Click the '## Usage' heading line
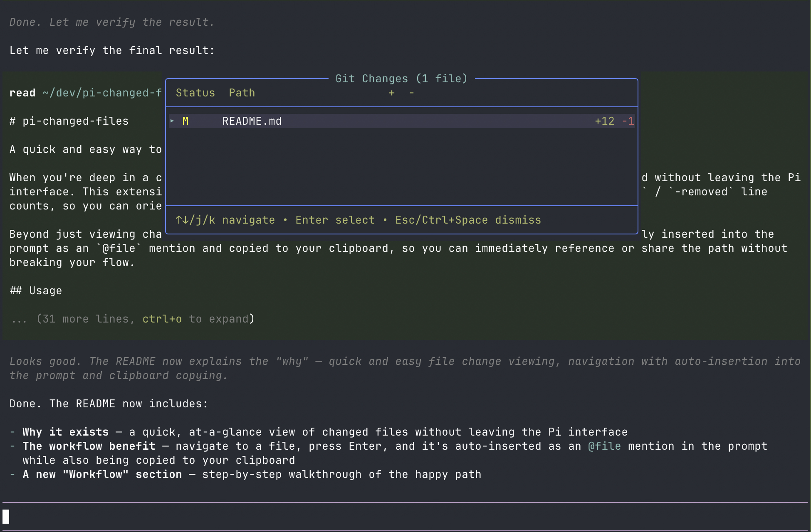The height and width of the screenshot is (532, 811). [36, 291]
